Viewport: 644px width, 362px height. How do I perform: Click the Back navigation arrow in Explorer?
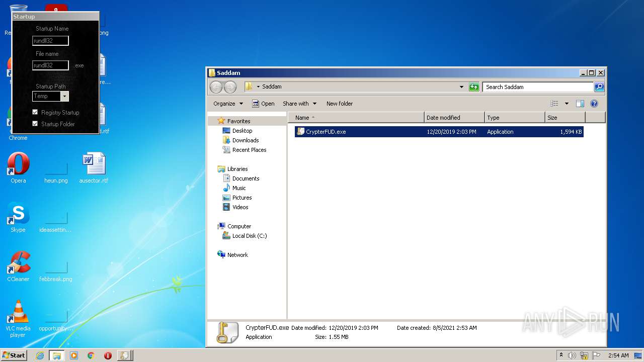[x=216, y=87]
